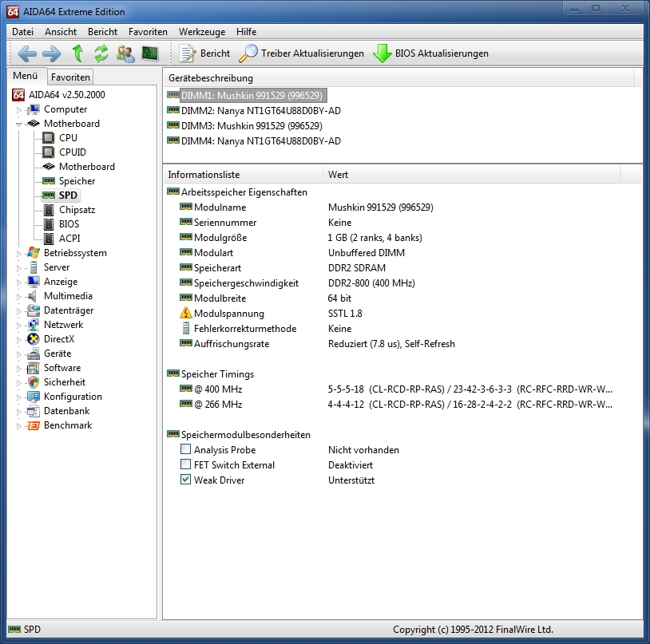
Task: Select CPU node in tree
Action: pos(68,138)
